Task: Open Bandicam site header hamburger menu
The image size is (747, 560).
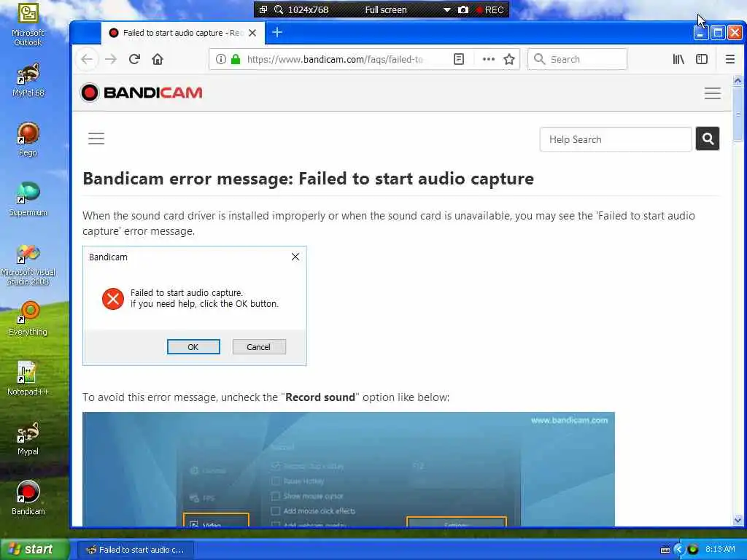Action: 713,93
